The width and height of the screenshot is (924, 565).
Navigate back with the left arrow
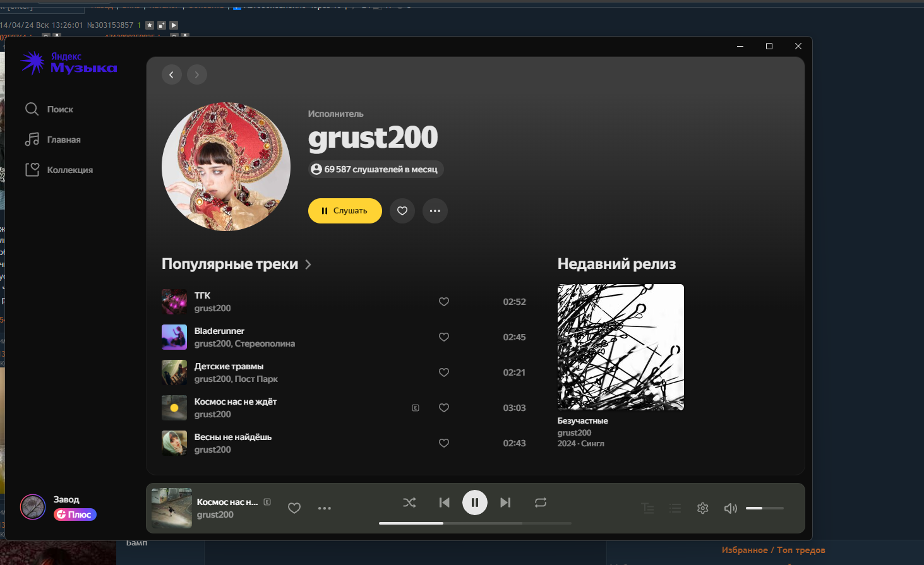pos(172,74)
